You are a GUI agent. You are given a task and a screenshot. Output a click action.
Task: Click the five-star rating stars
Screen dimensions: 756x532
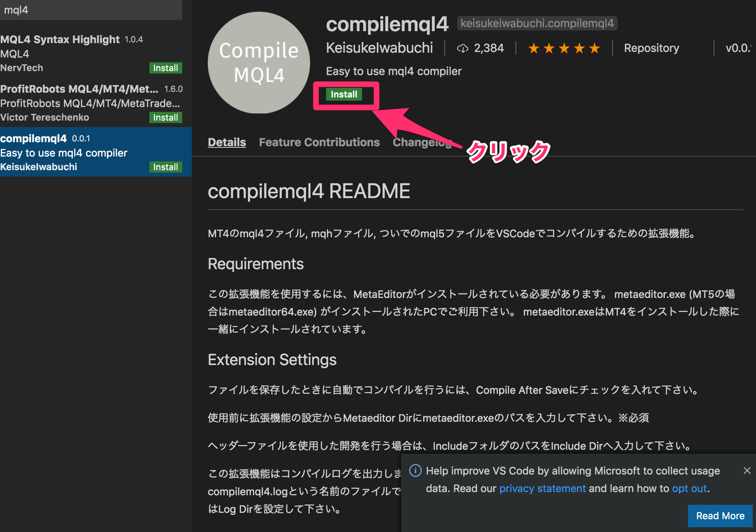(564, 48)
